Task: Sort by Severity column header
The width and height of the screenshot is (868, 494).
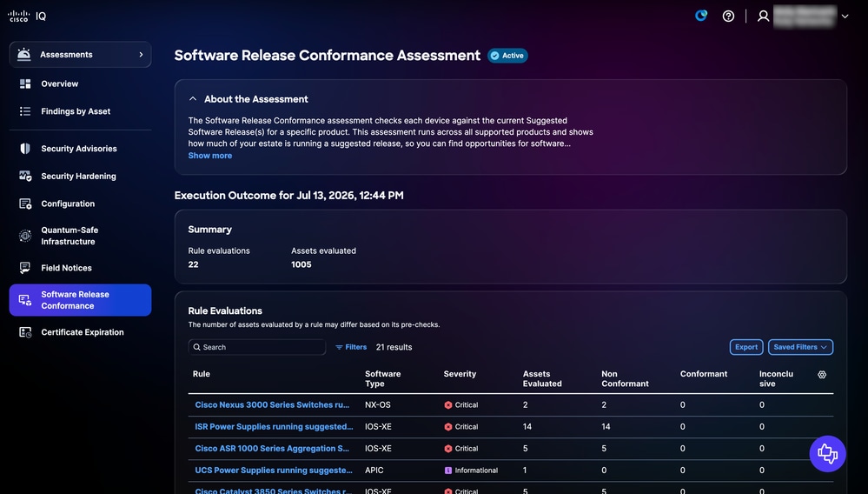Action: pyautogui.click(x=460, y=374)
